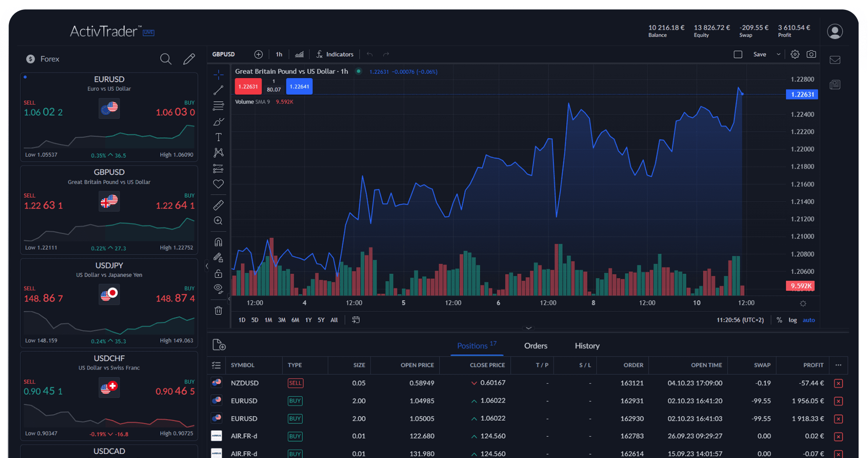Open the time zone 11:20:56 (UTC+2) menu
This screenshot has width=868, height=458.
740,320
